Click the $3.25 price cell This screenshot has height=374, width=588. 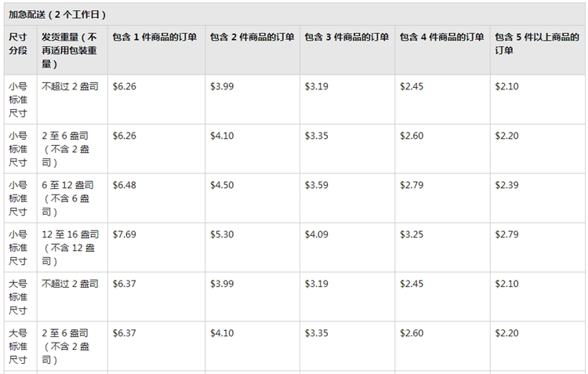(412, 234)
